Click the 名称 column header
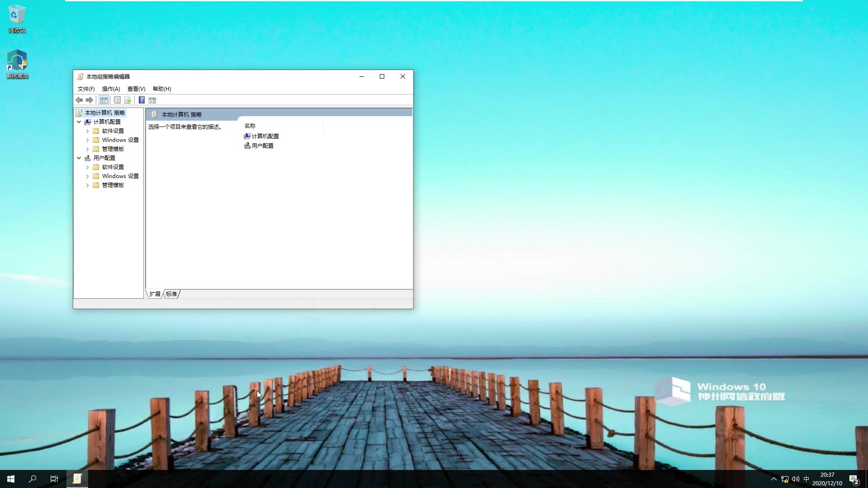This screenshot has height=488, width=868. pos(250,126)
